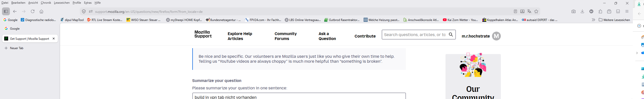Click the Search questions input field
644x99 pixels.
[x=415, y=35]
